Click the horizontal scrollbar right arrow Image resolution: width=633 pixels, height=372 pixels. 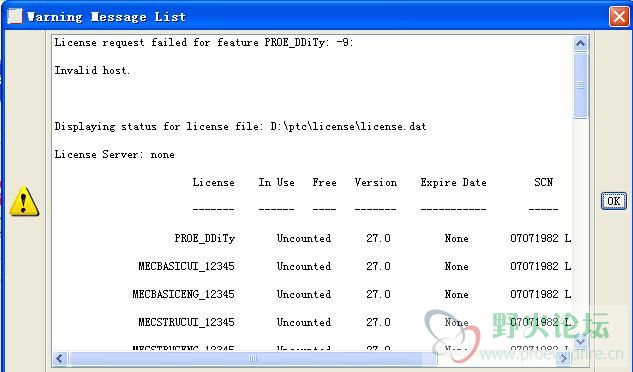563,358
